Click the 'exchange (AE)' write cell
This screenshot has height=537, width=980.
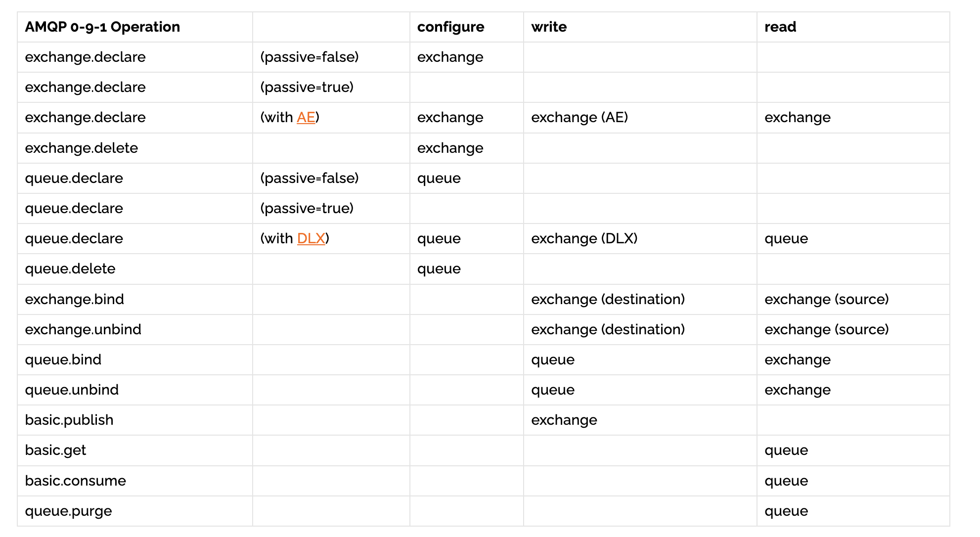(x=579, y=118)
